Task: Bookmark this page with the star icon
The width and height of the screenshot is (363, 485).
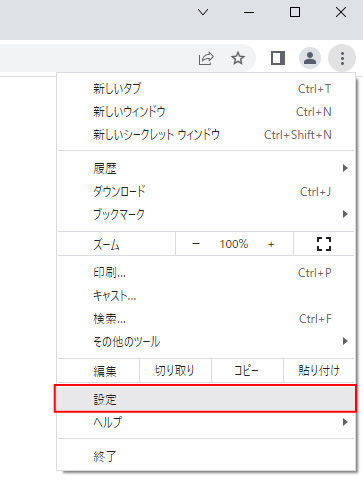Action: point(238,59)
